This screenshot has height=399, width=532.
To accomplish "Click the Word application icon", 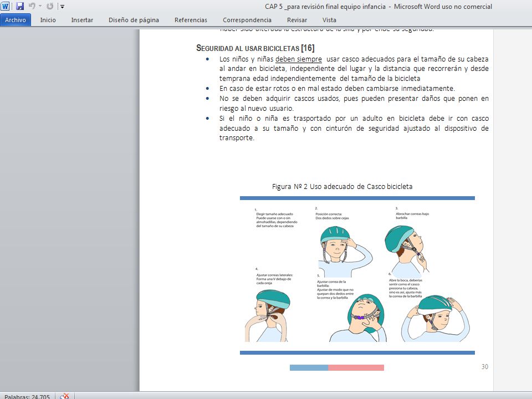I will click(x=5, y=6).
